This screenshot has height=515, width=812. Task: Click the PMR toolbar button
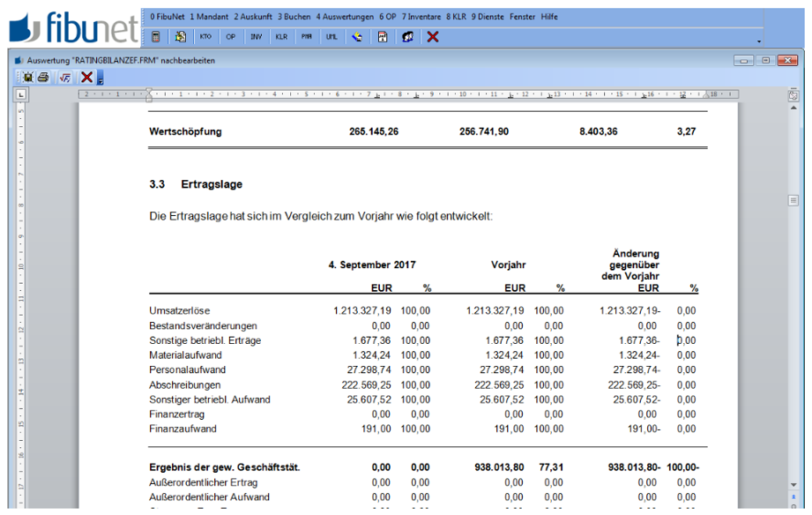307,37
